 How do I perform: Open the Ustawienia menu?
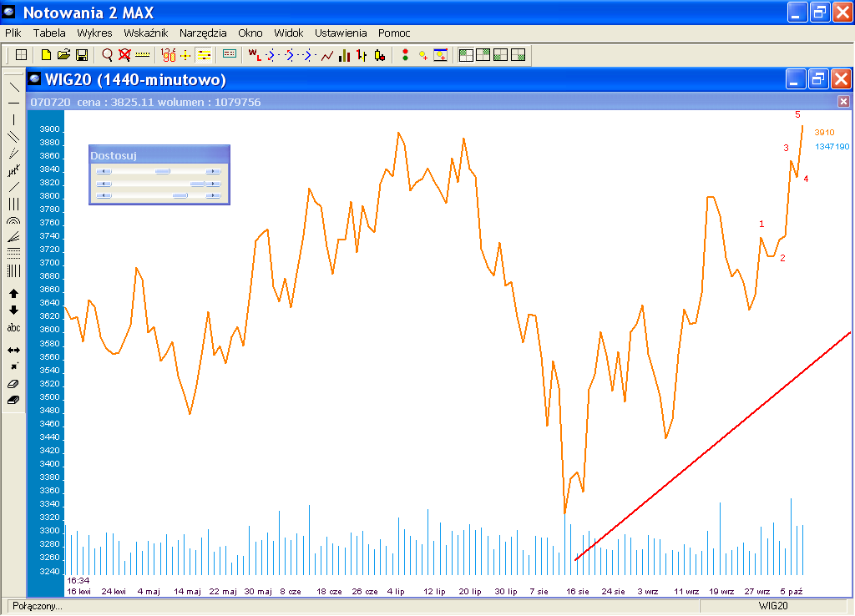(341, 33)
